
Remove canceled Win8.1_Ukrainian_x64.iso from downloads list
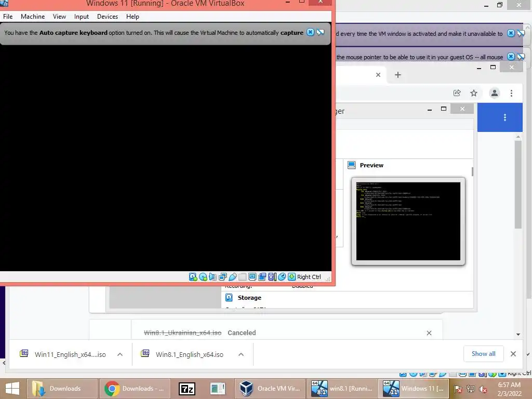click(429, 333)
